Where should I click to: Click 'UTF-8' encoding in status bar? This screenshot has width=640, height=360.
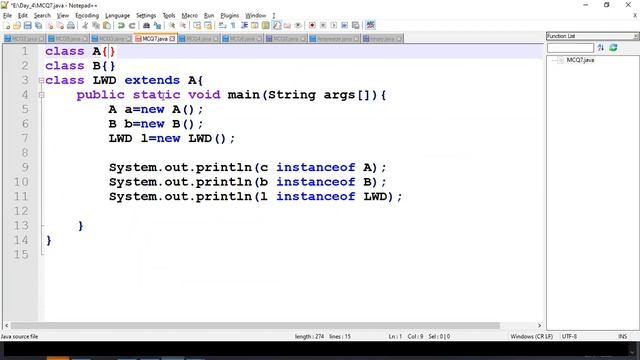tap(569, 336)
